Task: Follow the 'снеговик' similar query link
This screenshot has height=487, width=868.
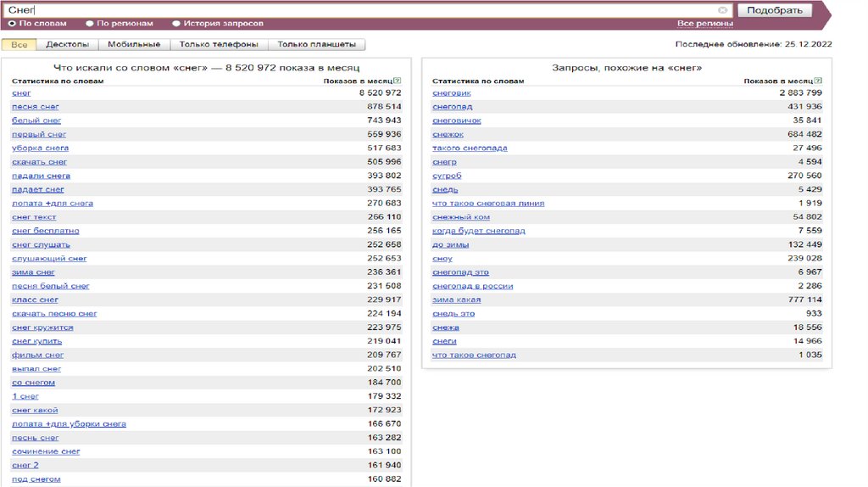Action: tap(451, 92)
